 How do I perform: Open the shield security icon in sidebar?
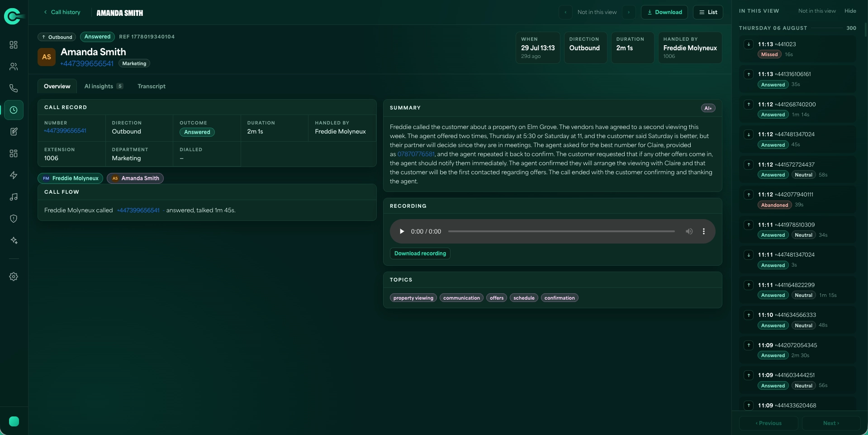[14, 219]
